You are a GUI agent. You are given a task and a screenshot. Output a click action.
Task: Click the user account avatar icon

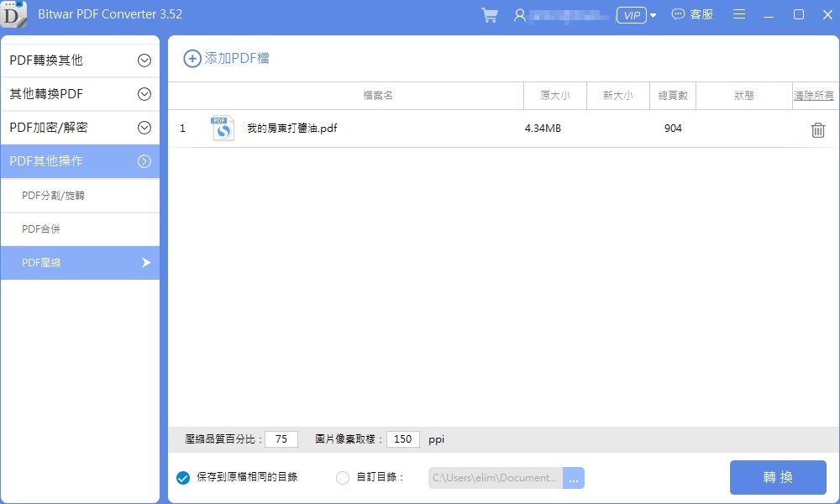520,15
